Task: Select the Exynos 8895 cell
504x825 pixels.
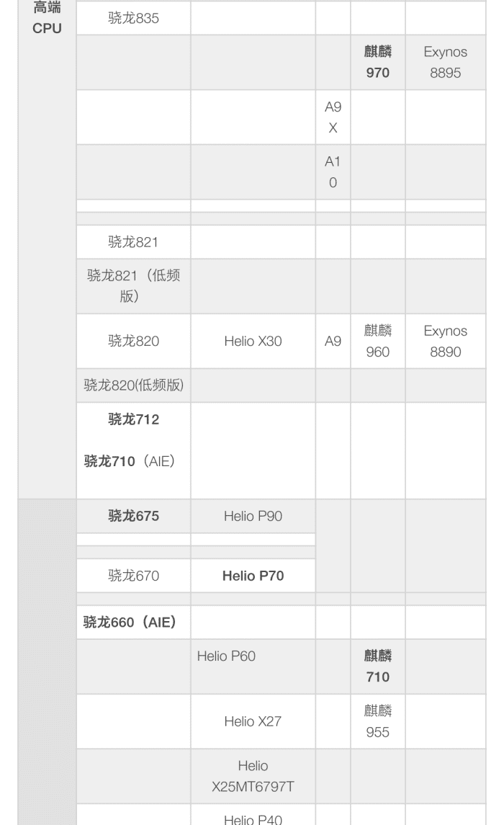Action: pos(445,62)
